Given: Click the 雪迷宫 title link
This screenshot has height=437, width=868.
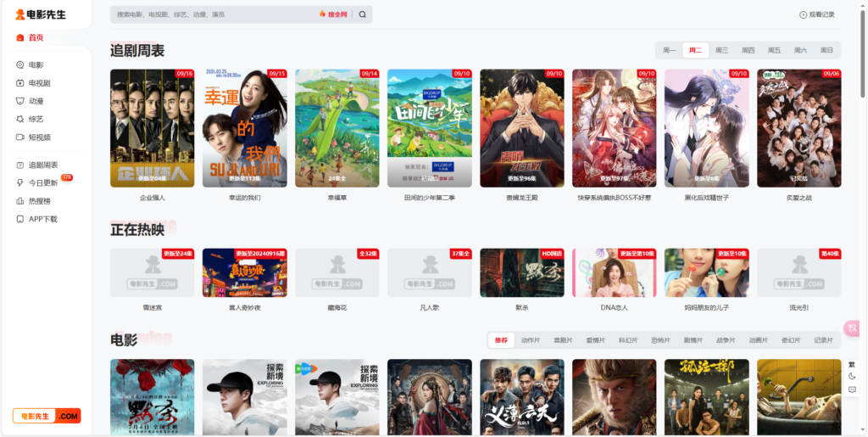Looking at the screenshot, I should tap(153, 307).
